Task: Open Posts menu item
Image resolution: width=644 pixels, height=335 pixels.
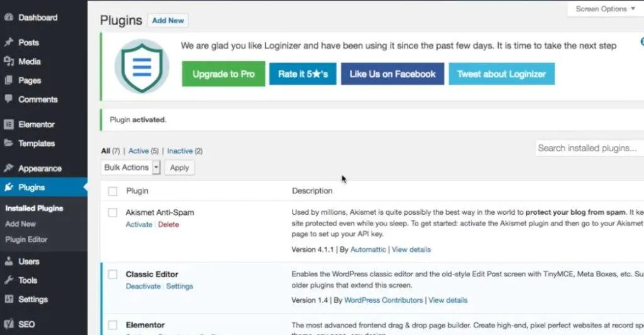Action: (28, 42)
